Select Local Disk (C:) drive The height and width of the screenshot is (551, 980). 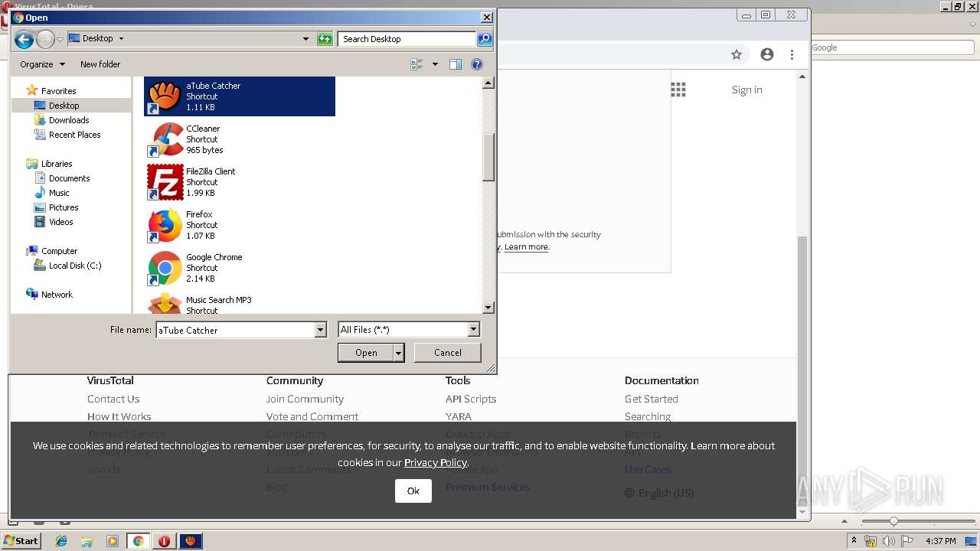(x=74, y=266)
